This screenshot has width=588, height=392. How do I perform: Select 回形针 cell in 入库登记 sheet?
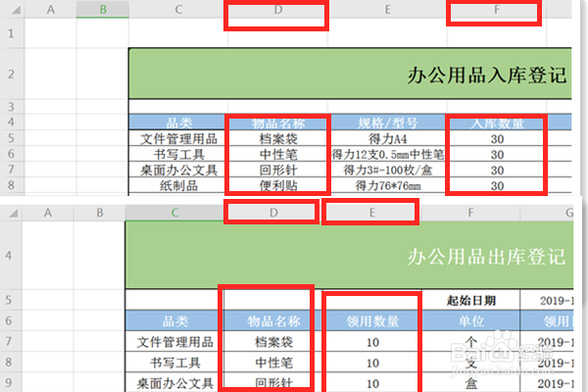(x=278, y=170)
